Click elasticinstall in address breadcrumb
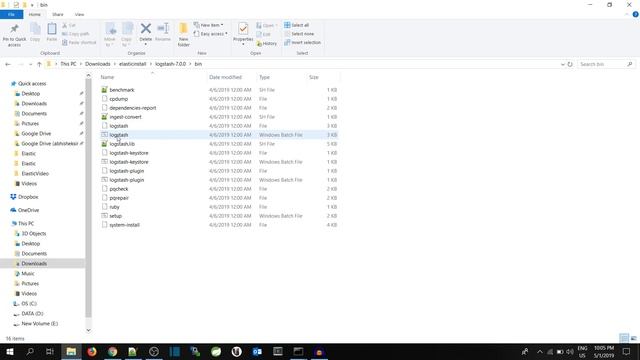Image resolution: width=640 pixels, height=360 pixels. (x=133, y=64)
